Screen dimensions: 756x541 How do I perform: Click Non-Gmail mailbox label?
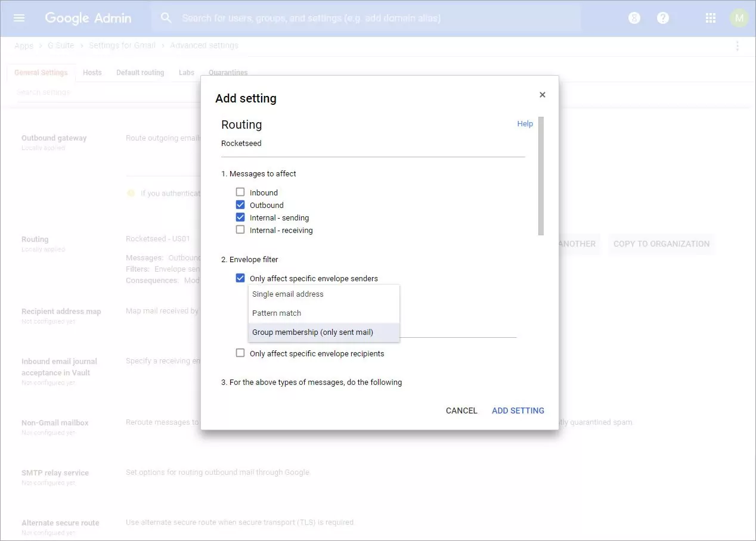pos(55,422)
